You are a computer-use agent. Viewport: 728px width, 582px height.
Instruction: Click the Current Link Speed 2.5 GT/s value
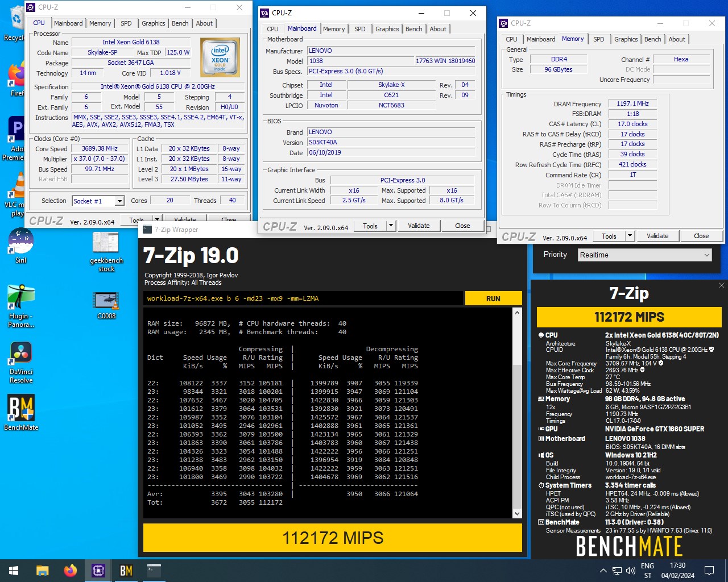(354, 200)
